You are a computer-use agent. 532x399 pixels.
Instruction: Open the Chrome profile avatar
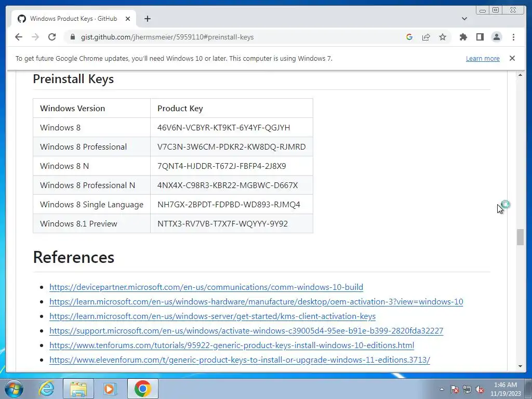[x=496, y=37]
